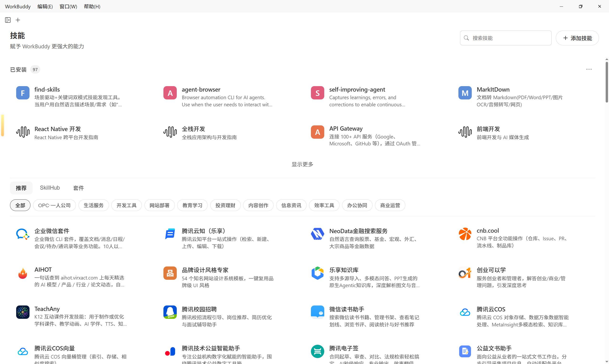Select the 办公协同 category filter
Image resolution: width=609 pixels, height=364 pixels.
357,205
